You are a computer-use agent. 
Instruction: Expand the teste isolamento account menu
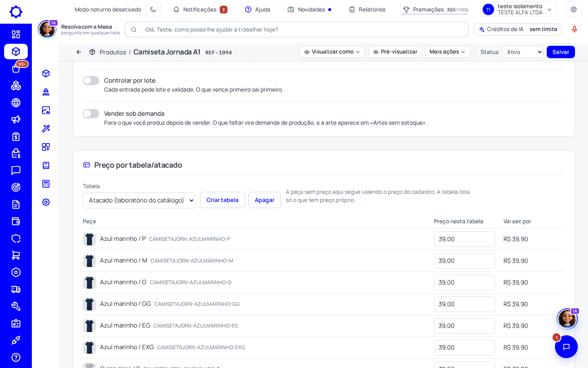519,9
